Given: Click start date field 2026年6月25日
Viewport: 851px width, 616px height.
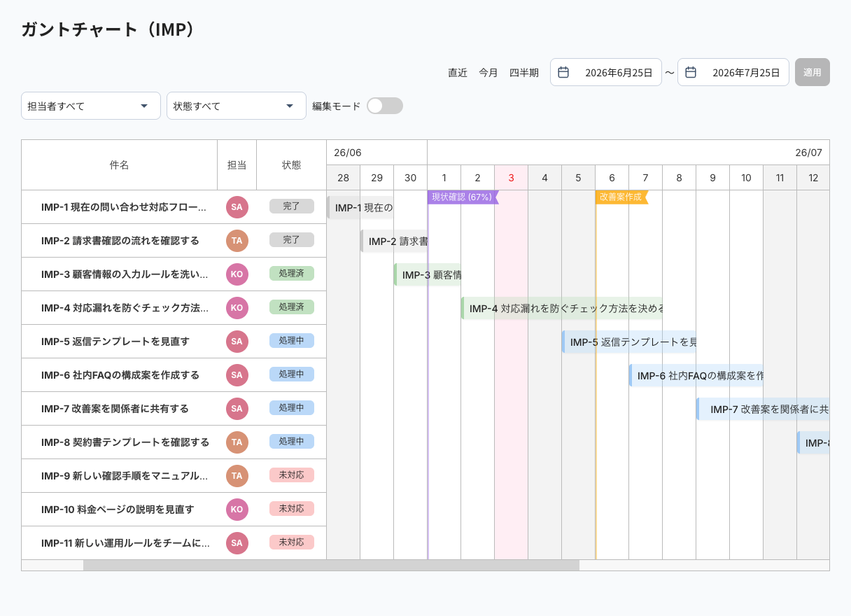Looking at the screenshot, I should 606,72.
